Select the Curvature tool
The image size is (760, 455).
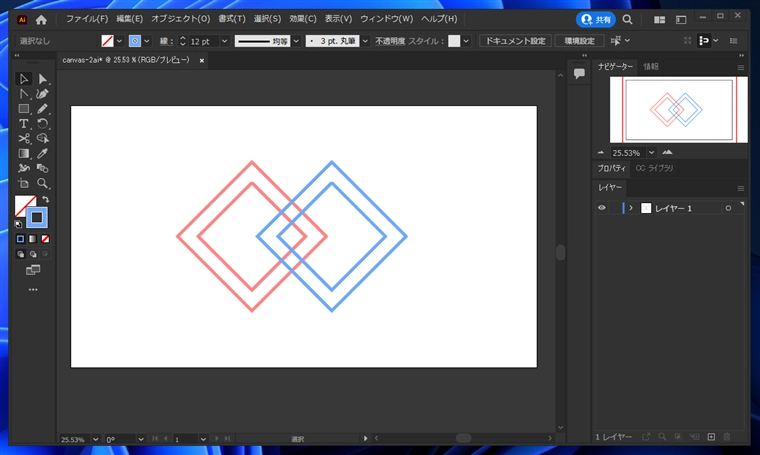point(43,94)
